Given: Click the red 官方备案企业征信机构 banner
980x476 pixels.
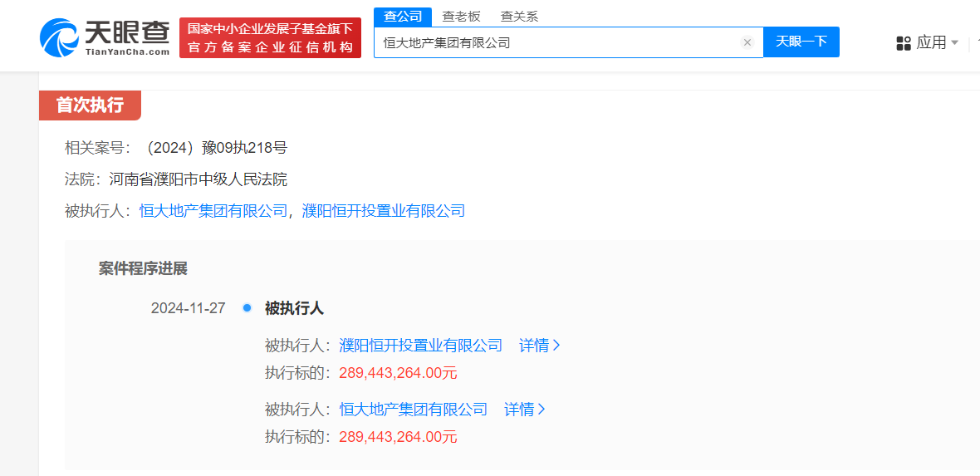Looking at the screenshot, I should (270, 38).
